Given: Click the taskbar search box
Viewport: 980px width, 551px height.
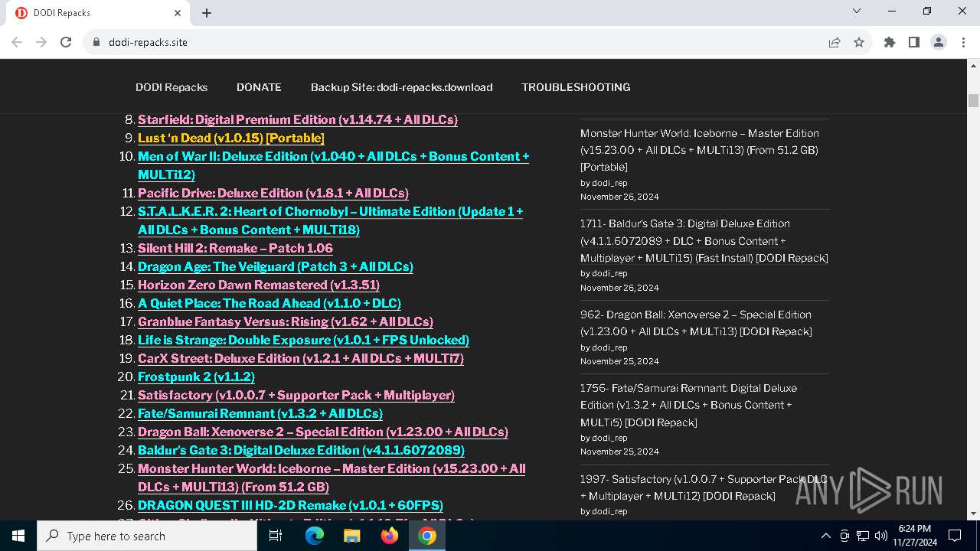Looking at the screenshot, I should click(x=147, y=536).
